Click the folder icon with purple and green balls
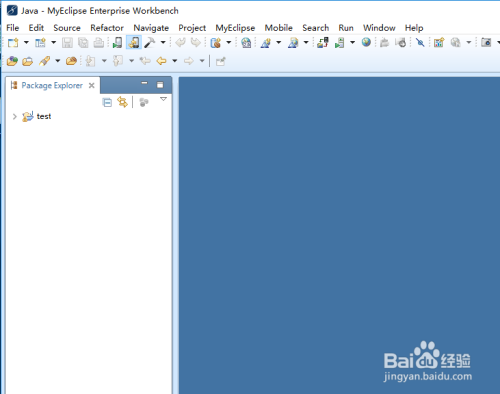500x394 pixels. coord(12,61)
